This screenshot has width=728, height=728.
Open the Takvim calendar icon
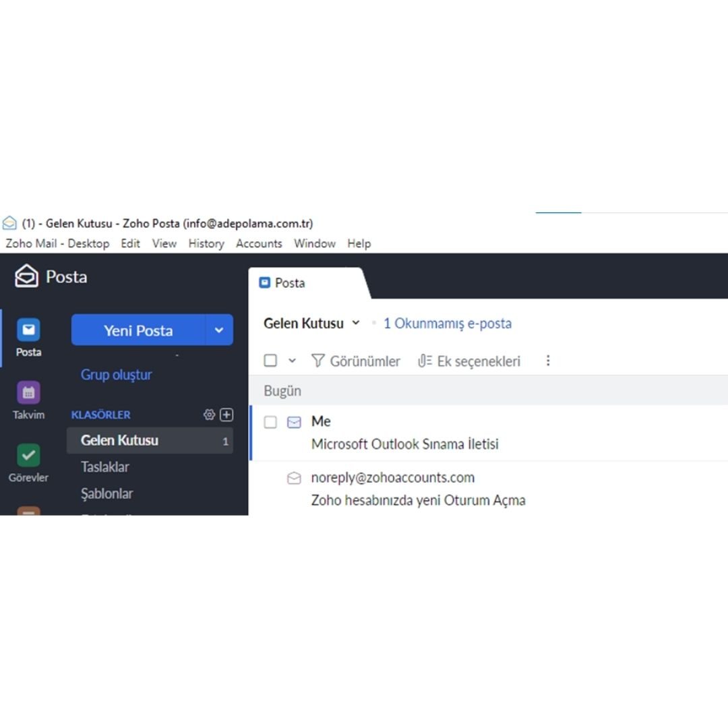(x=28, y=392)
